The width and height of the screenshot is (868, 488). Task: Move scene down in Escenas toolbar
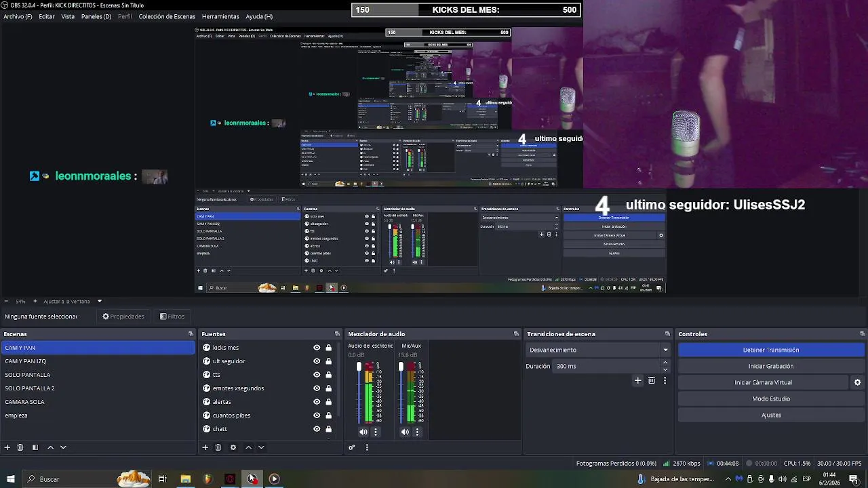click(63, 447)
